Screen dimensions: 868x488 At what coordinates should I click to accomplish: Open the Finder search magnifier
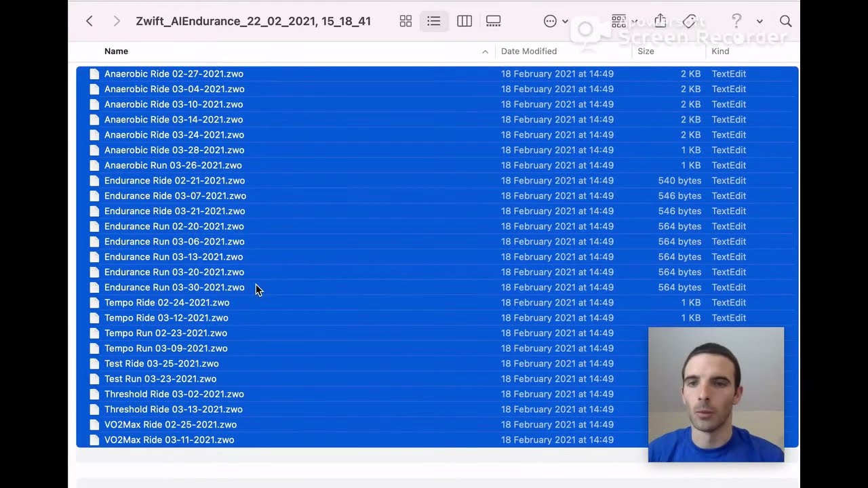click(x=786, y=21)
